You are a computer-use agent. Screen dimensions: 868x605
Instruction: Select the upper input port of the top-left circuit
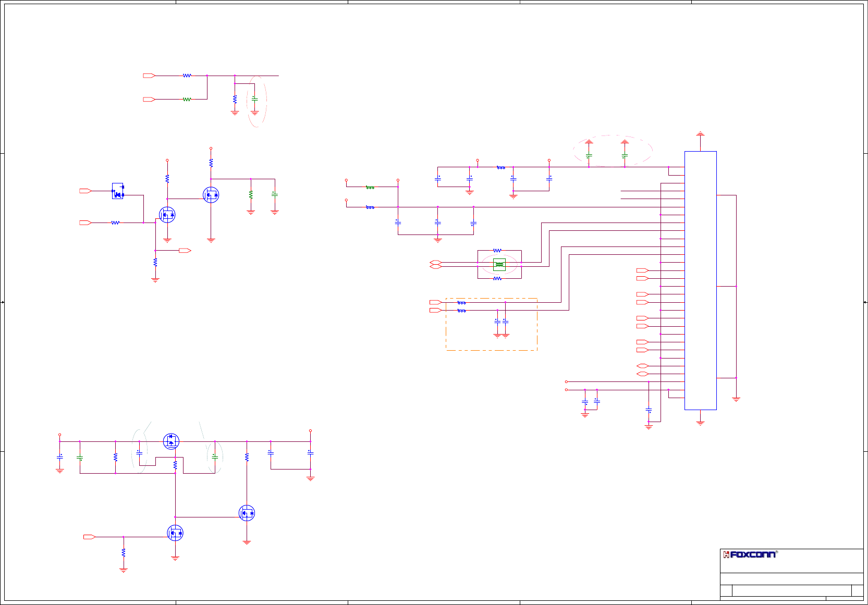[x=149, y=76]
